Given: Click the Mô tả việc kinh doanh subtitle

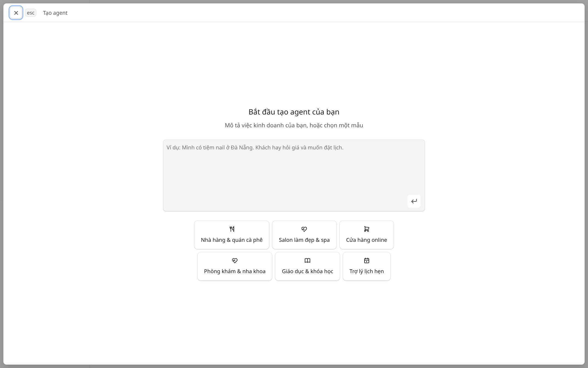Looking at the screenshot, I should [294, 125].
